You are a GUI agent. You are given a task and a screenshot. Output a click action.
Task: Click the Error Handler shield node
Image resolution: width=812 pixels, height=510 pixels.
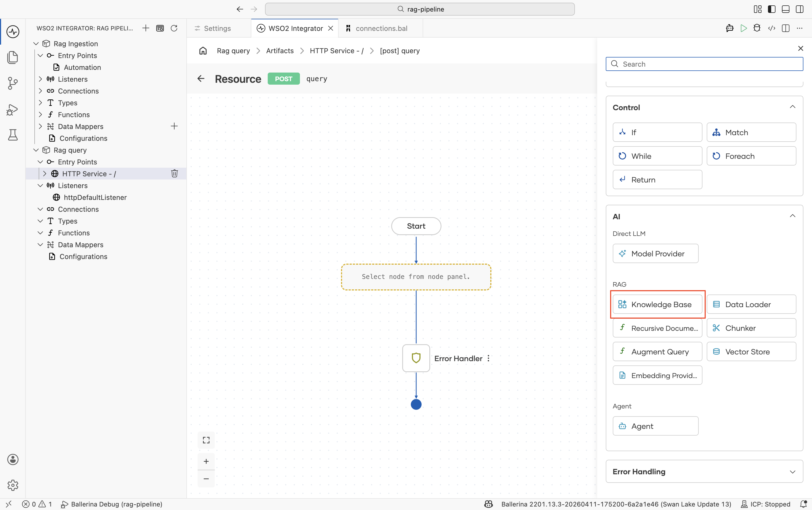click(x=416, y=358)
